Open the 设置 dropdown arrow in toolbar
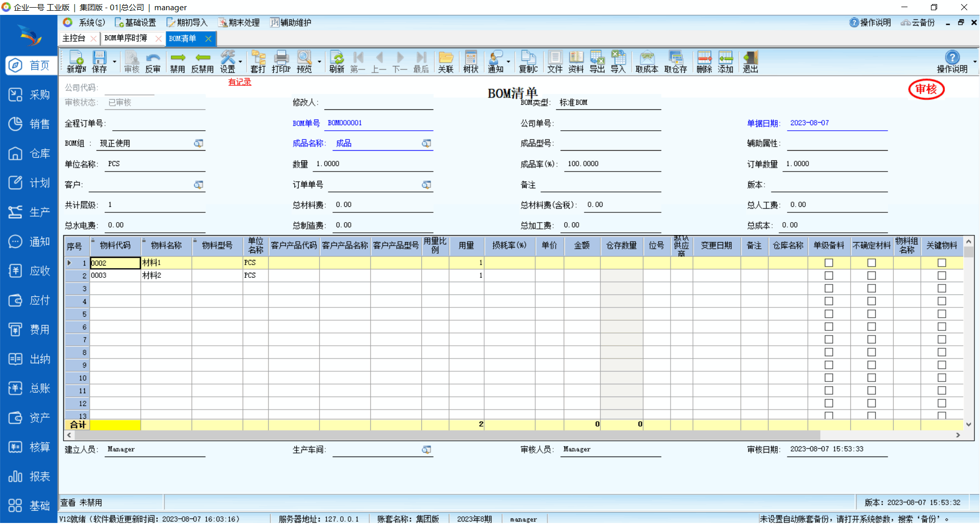 click(241, 62)
